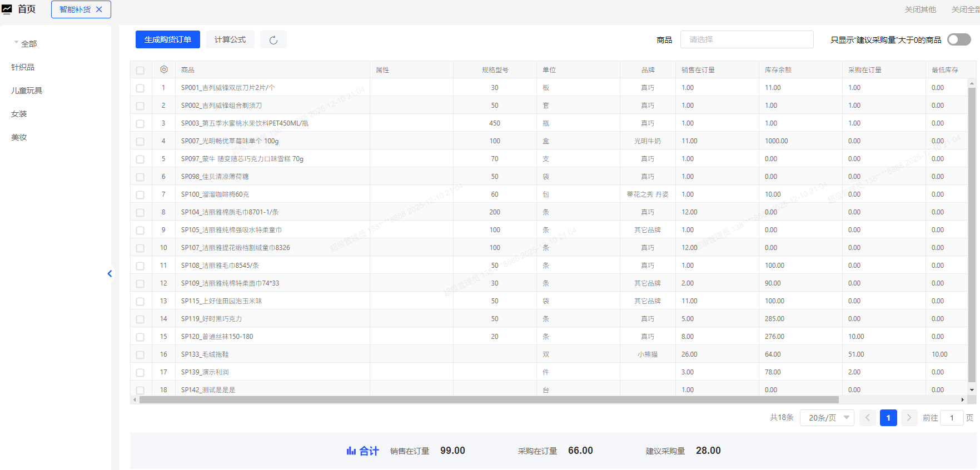The width and height of the screenshot is (980, 470).
Task: Click the 生成购货订单 button
Action: (x=168, y=39)
